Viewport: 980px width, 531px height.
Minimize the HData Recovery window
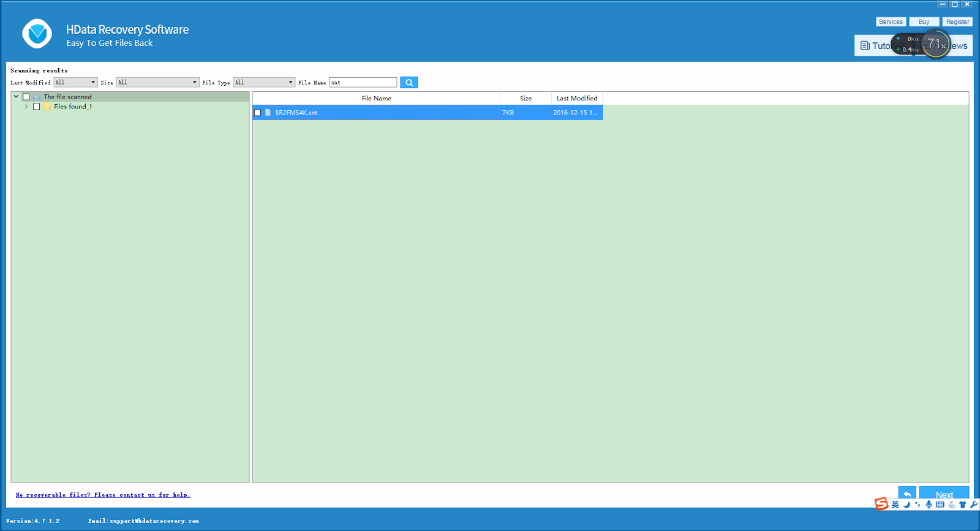coord(943,4)
